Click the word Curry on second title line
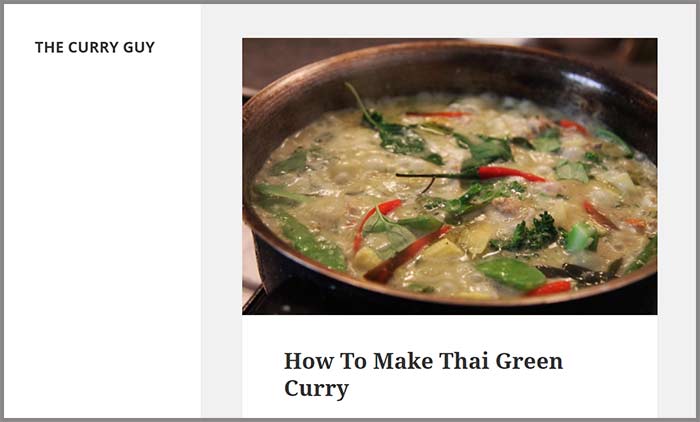700x422 pixels. coord(316,388)
